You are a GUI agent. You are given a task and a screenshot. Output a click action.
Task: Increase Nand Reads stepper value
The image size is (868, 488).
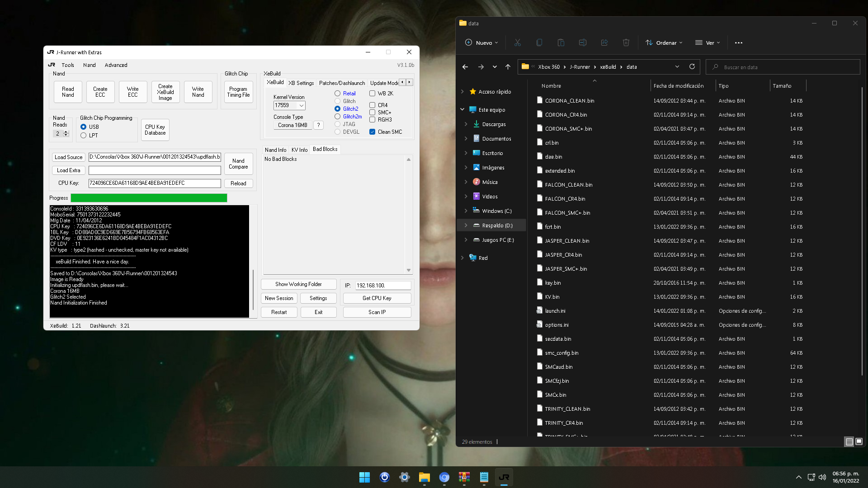click(x=66, y=132)
